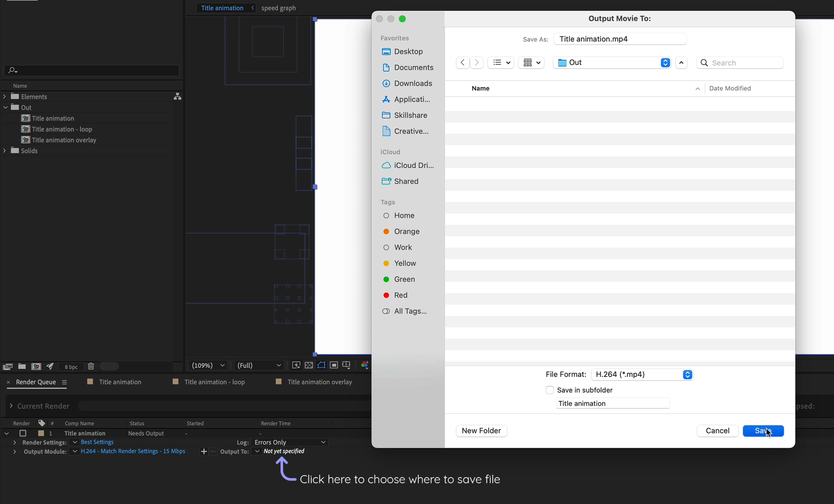Create a new folder in Project panel

[22, 366]
